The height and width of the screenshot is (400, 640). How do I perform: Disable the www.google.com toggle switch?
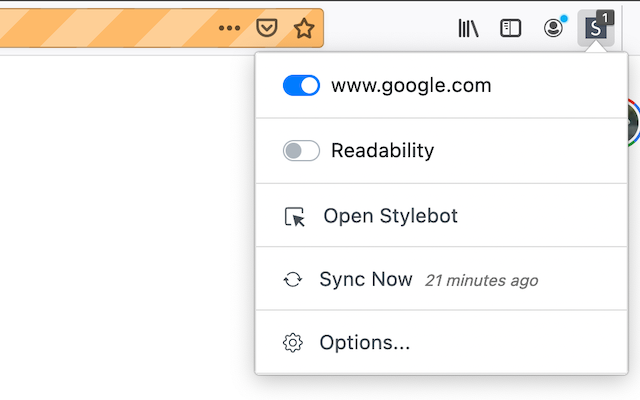(301, 86)
